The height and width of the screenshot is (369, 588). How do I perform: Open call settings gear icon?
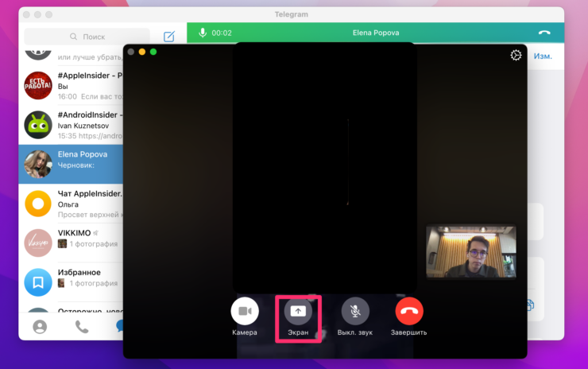[516, 56]
